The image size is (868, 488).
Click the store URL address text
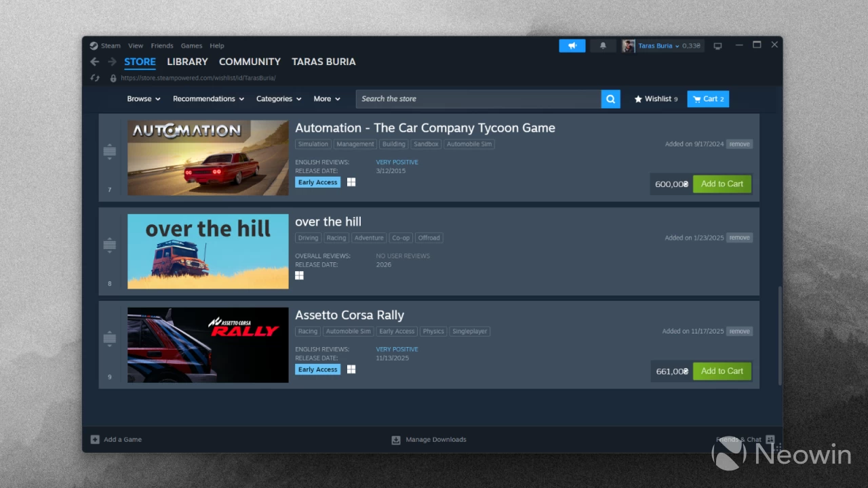pyautogui.click(x=198, y=78)
